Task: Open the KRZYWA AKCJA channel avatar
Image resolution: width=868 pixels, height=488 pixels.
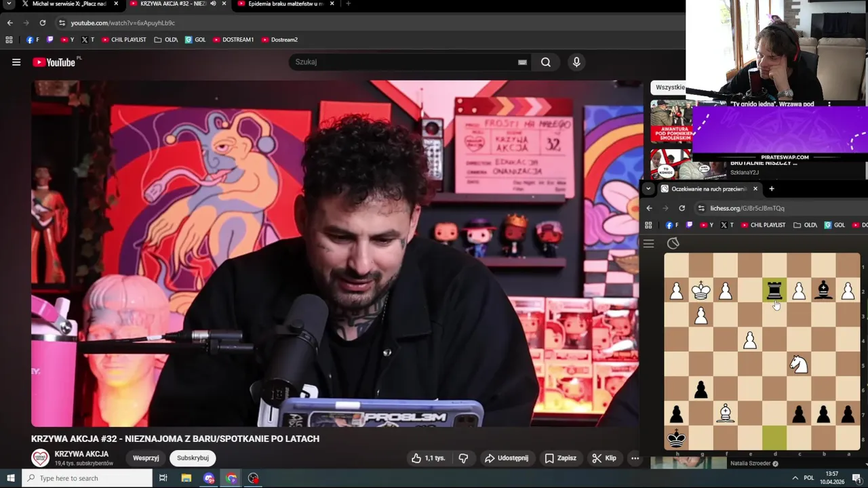Action: (41, 458)
